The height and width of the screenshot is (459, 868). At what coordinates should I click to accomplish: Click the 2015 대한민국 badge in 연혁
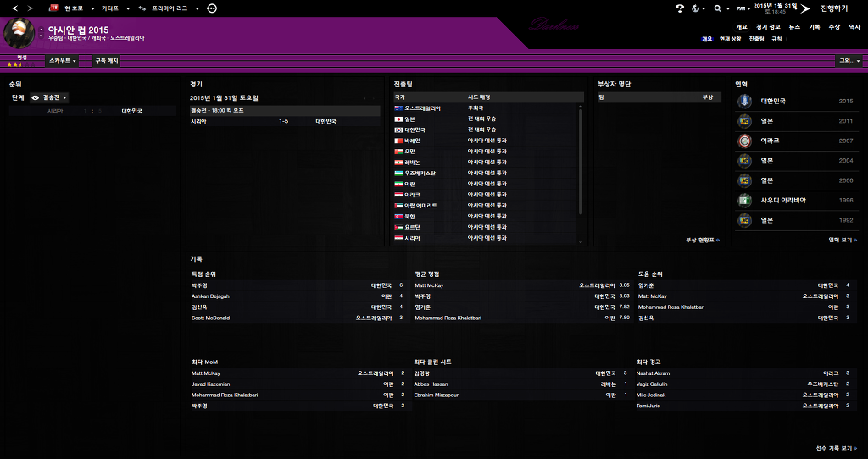pos(744,102)
